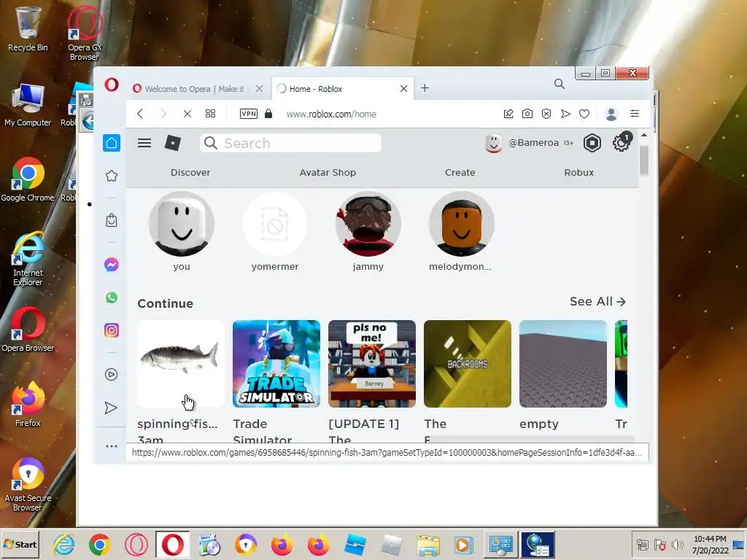Open sidebar My Flow arrow icon
Viewport: 747px width, 560px height.
coord(111,408)
